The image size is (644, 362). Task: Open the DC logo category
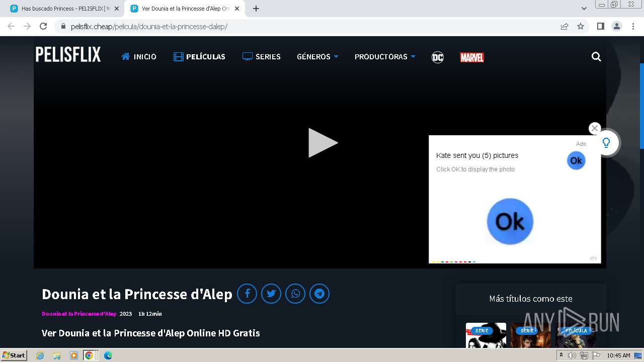[438, 57]
